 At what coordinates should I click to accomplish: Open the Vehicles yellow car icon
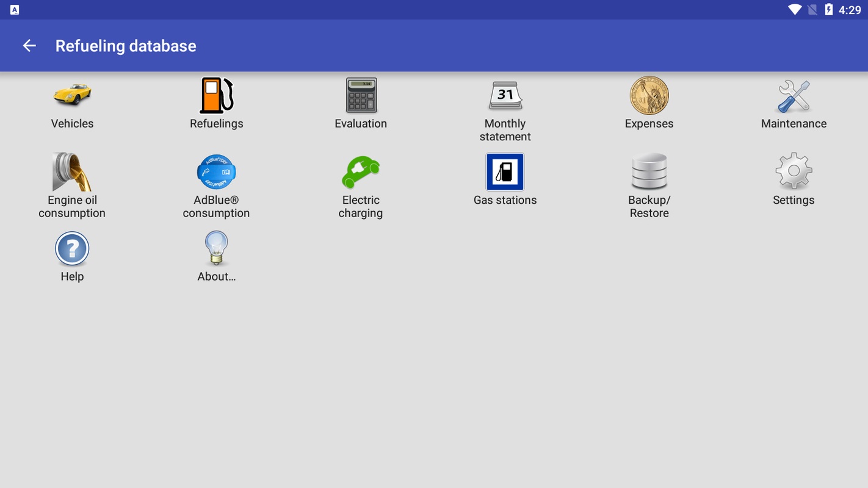(x=72, y=95)
